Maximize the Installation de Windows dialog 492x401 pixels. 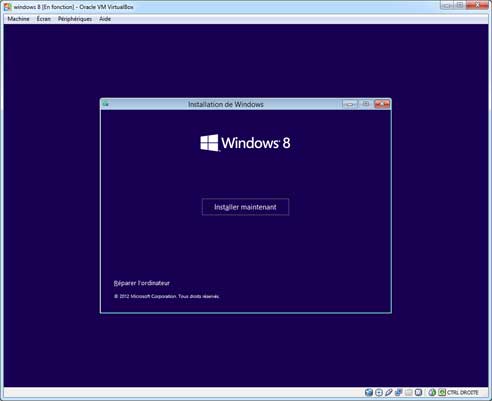366,104
